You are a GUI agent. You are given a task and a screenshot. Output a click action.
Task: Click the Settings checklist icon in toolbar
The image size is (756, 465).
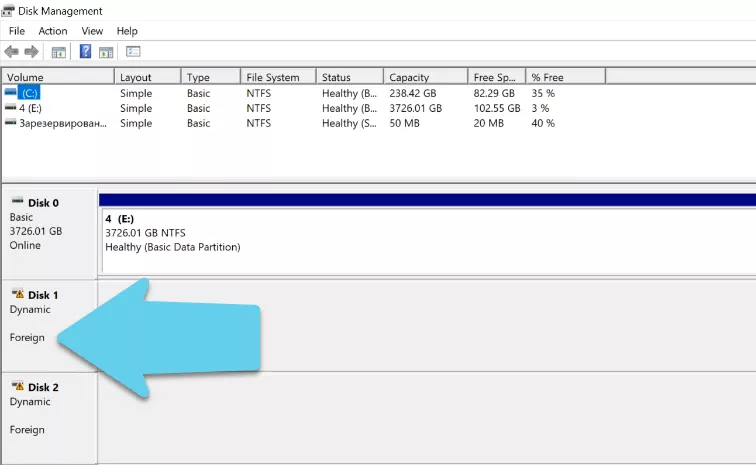click(133, 51)
